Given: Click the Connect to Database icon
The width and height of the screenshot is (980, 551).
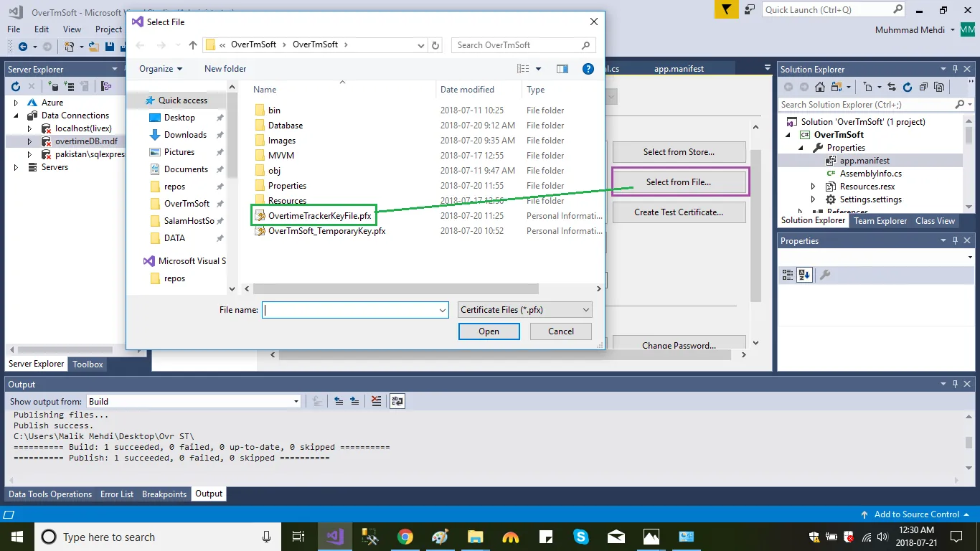Looking at the screenshot, I should (x=53, y=86).
